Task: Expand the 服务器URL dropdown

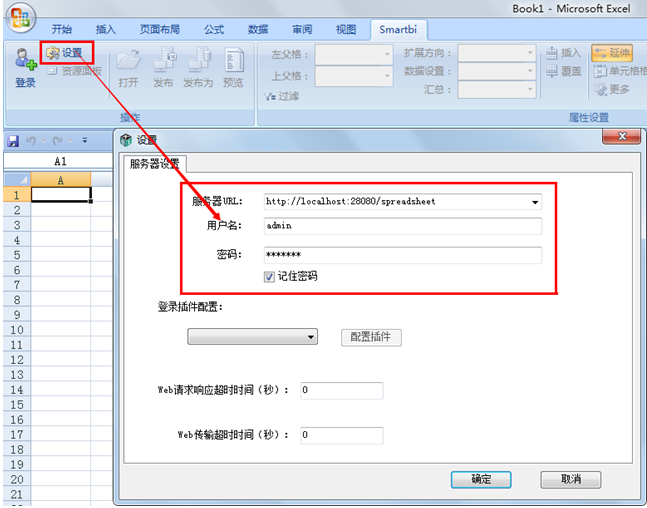Action: pos(535,201)
